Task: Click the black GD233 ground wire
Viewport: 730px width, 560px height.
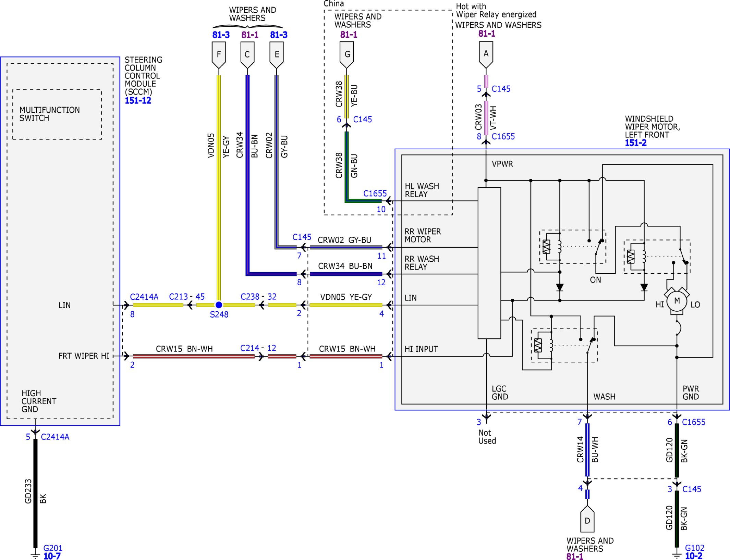Action: [35, 493]
